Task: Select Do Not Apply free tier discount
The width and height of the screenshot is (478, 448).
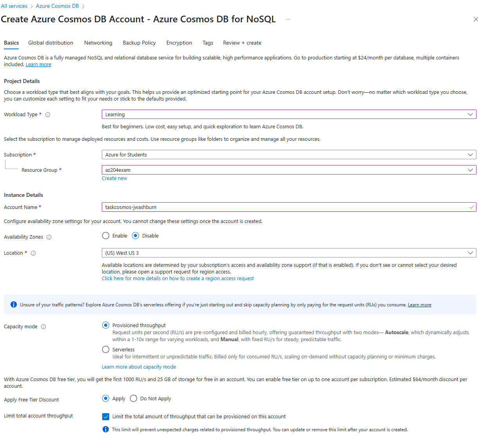Action: (x=133, y=398)
